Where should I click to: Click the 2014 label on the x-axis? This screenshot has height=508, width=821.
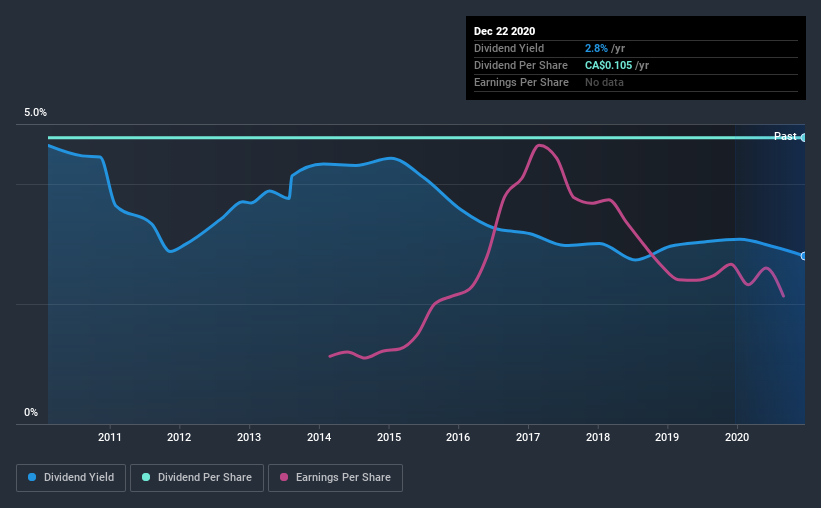(x=319, y=437)
